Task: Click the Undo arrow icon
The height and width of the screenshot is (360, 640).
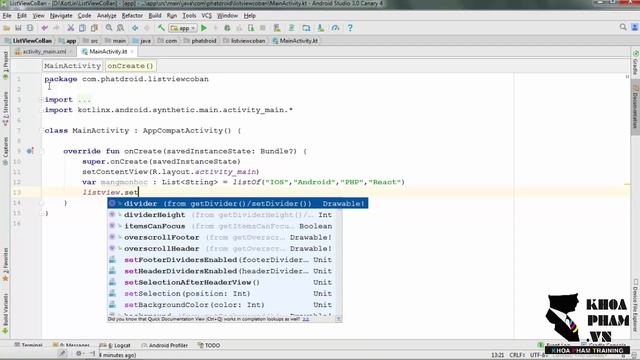Action: tap(44, 28)
